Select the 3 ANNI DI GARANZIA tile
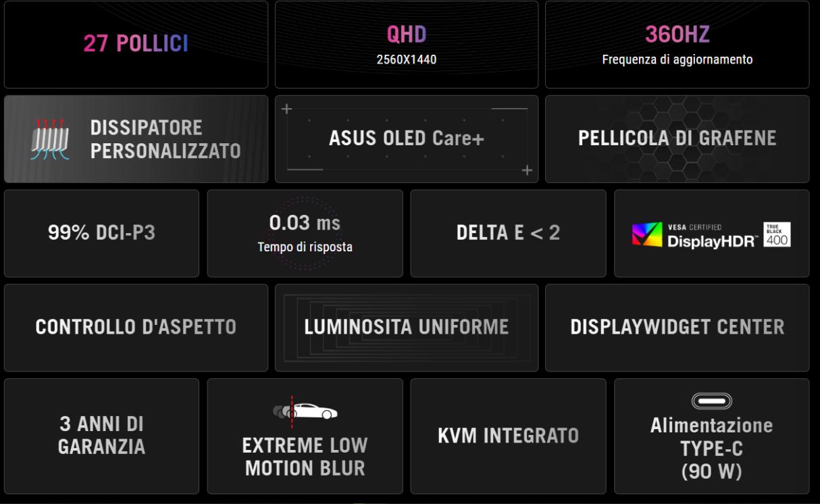820x504 pixels. [x=101, y=436]
